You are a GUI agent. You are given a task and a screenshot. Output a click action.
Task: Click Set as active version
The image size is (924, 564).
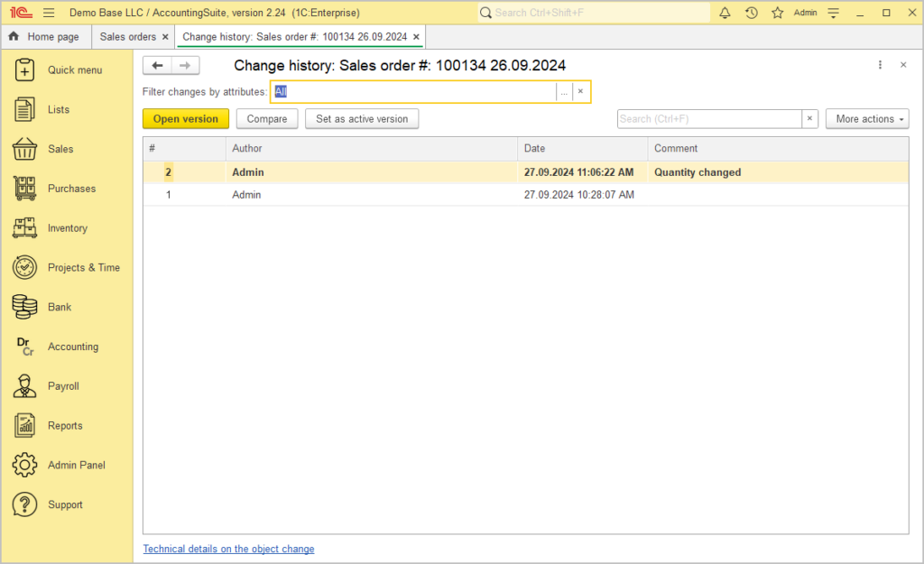[x=362, y=118]
